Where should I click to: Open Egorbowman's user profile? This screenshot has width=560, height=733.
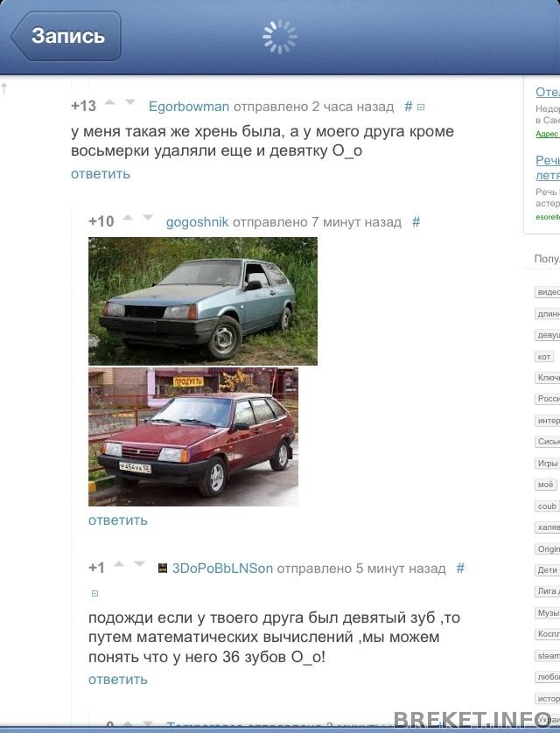coord(189,107)
